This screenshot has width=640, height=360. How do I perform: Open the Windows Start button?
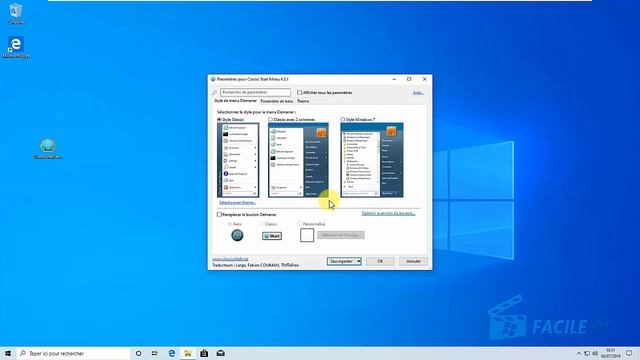[x=7, y=353]
